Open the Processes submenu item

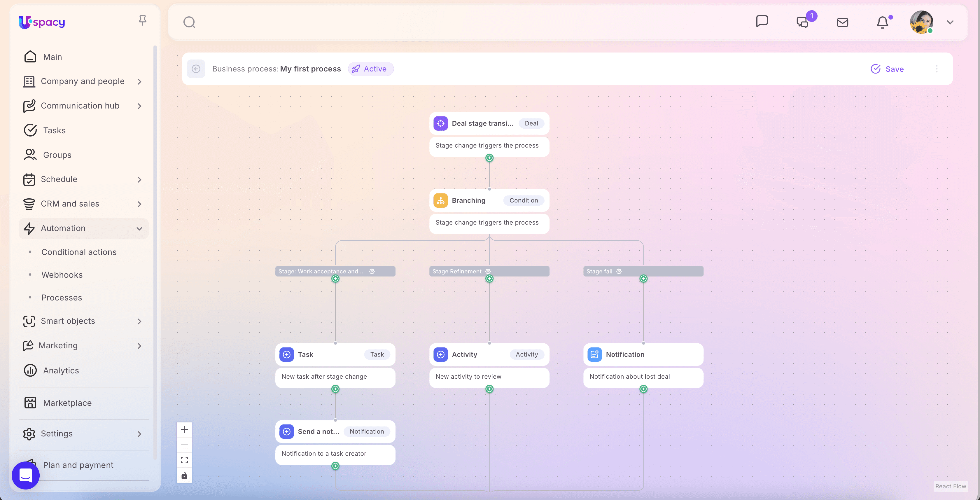tap(62, 298)
